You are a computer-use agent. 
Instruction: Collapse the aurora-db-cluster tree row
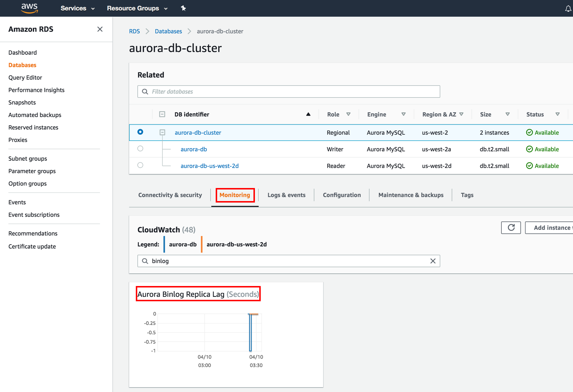162,132
